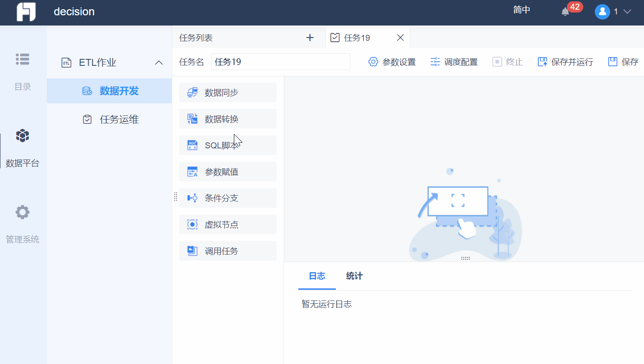The image size is (644, 364).
Task: Open 参数设置 parameter settings
Action: click(x=392, y=62)
